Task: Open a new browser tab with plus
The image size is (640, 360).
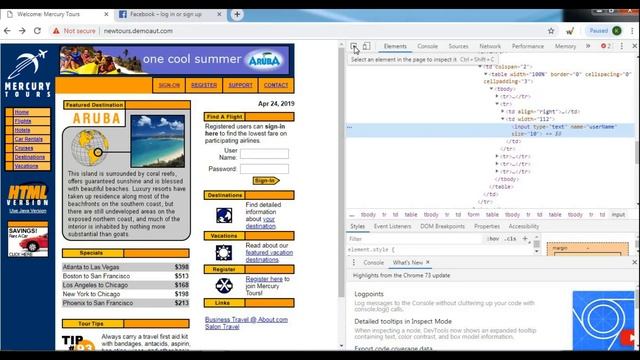Action: pyautogui.click(x=237, y=14)
